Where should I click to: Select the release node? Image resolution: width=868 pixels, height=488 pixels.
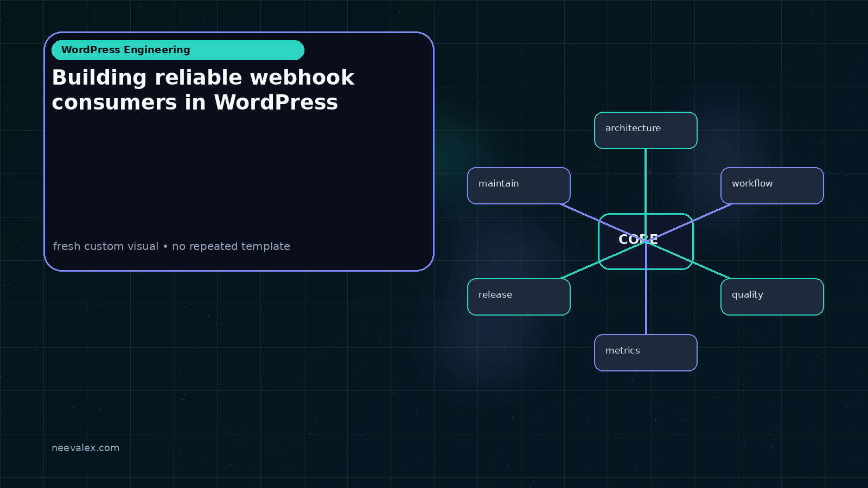click(519, 297)
